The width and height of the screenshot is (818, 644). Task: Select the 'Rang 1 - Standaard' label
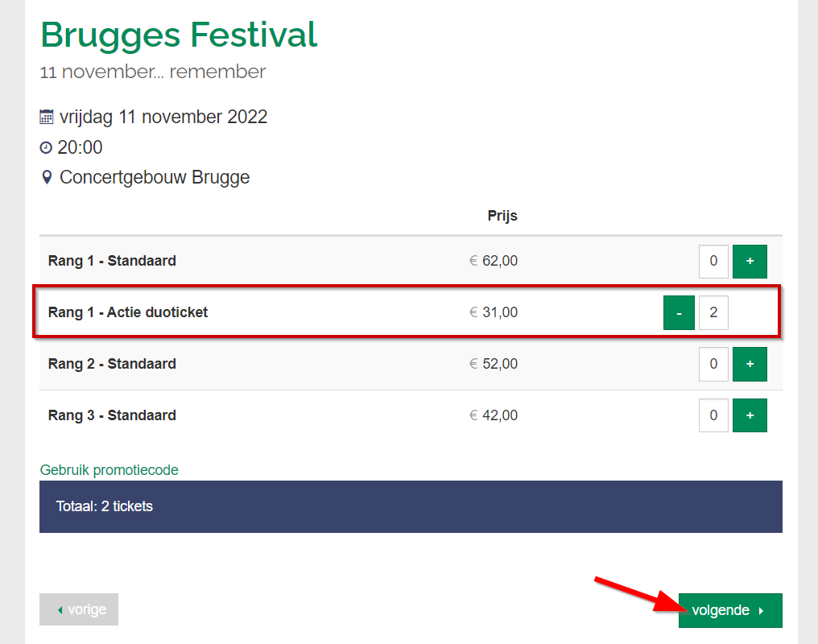point(112,261)
